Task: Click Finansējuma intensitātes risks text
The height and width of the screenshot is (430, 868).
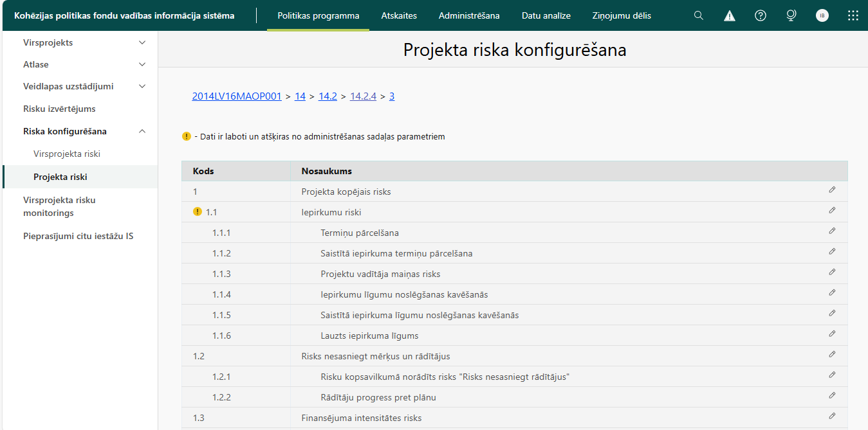Action: click(362, 418)
